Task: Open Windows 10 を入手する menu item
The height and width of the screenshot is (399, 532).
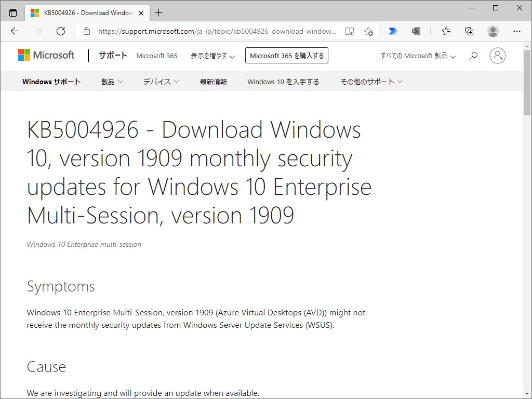Action: (283, 82)
